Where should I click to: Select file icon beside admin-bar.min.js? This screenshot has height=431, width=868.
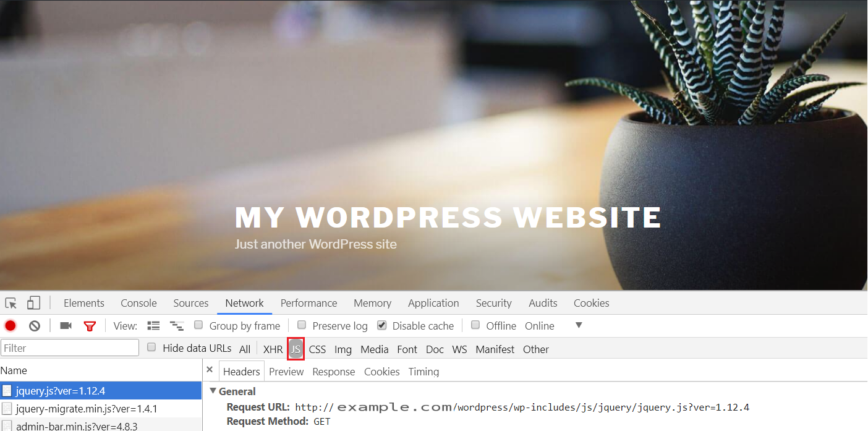coord(7,425)
